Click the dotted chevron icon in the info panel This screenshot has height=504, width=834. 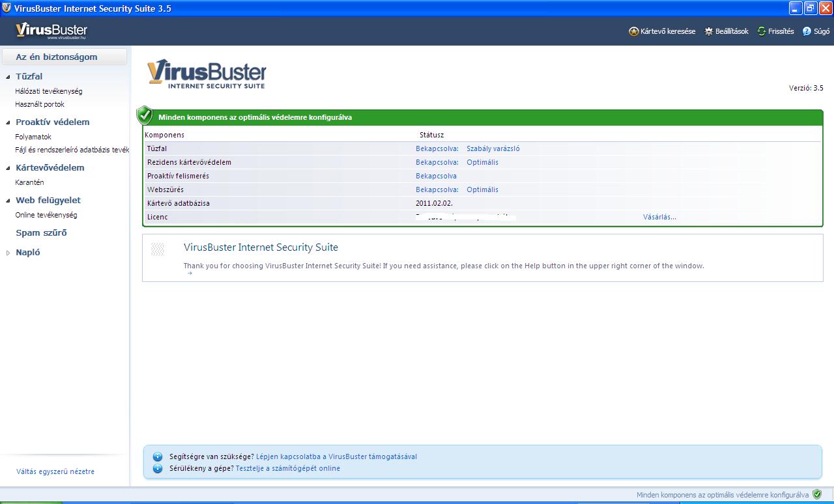point(158,249)
